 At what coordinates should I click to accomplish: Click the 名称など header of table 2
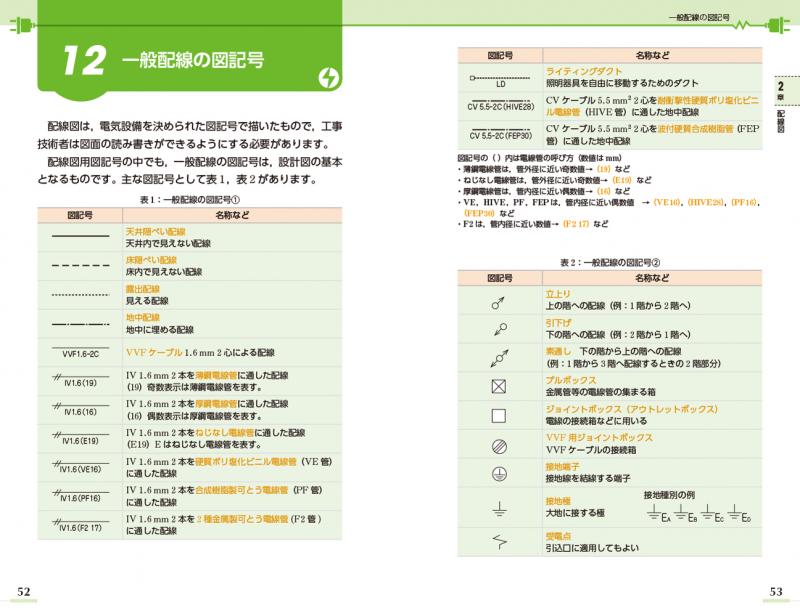[652, 278]
